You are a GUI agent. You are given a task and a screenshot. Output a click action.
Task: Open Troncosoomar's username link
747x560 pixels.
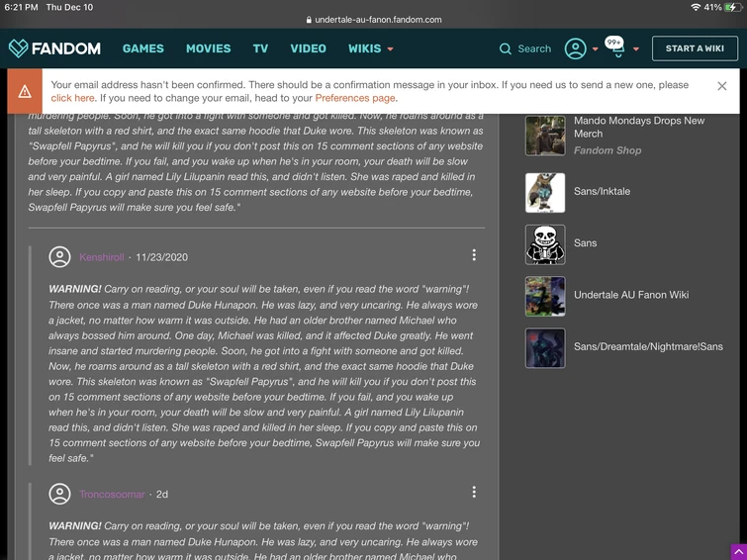tap(112, 495)
